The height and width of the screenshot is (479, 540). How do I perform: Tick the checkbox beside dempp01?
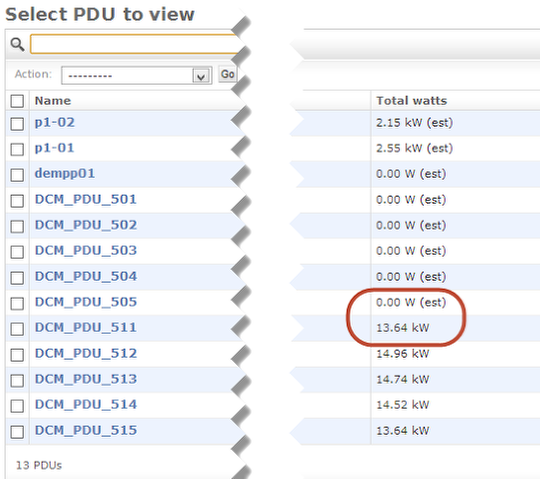click(x=17, y=175)
